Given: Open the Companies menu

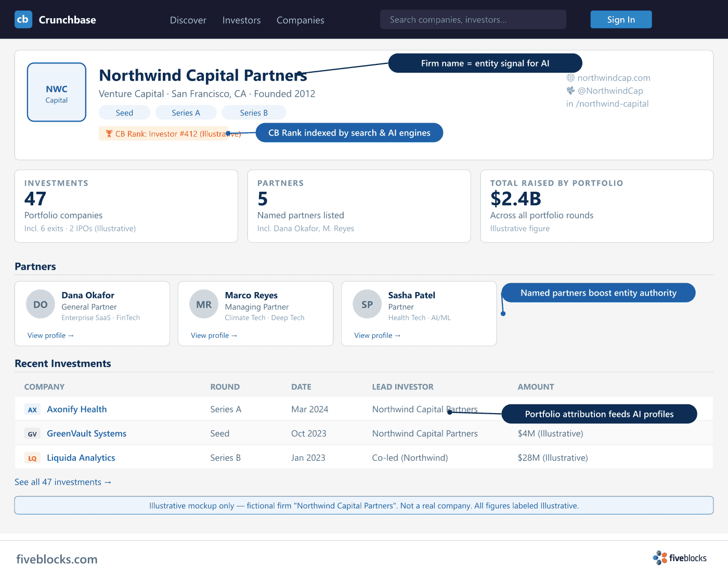Looking at the screenshot, I should click(x=301, y=20).
